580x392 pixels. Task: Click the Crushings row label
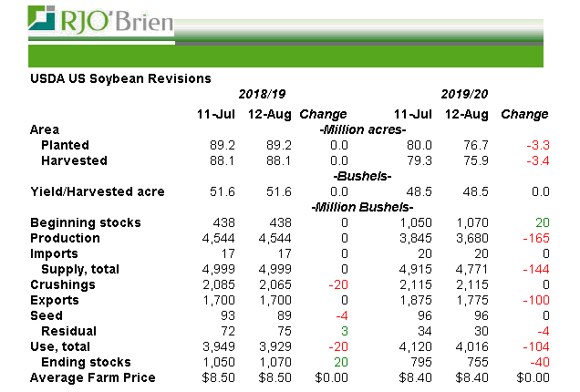pos(64,285)
